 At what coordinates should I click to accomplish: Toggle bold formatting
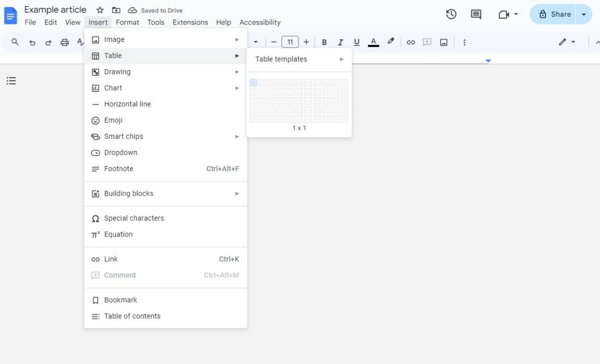pyautogui.click(x=324, y=41)
